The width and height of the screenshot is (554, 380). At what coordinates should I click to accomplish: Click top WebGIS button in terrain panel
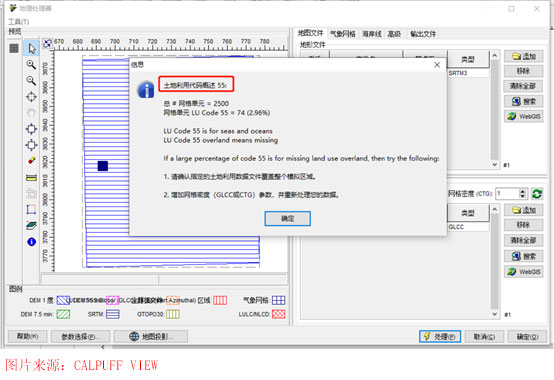coord(524,116)
